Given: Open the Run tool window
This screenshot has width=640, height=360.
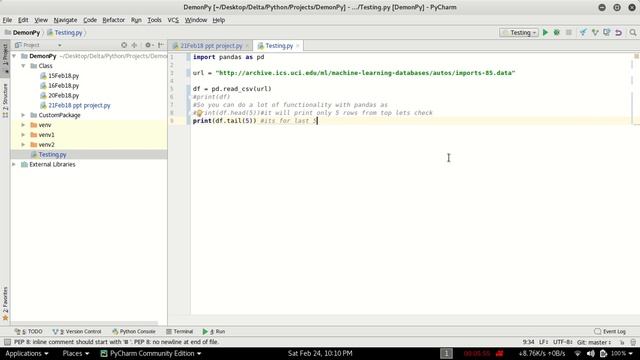Looking at the screenshot, I should (214, 331).
